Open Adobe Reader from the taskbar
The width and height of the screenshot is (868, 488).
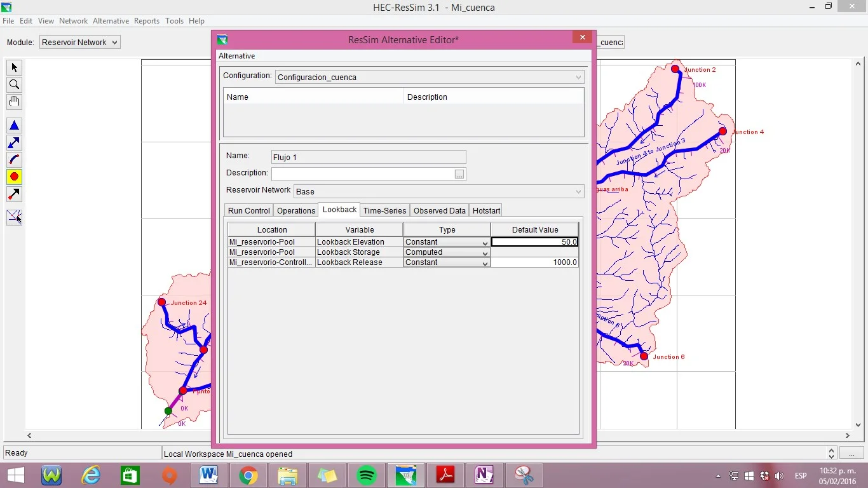[445, 475]
